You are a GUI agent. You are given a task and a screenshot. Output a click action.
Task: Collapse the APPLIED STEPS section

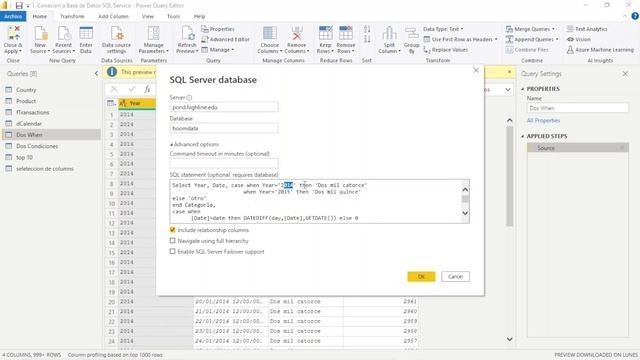523,136
